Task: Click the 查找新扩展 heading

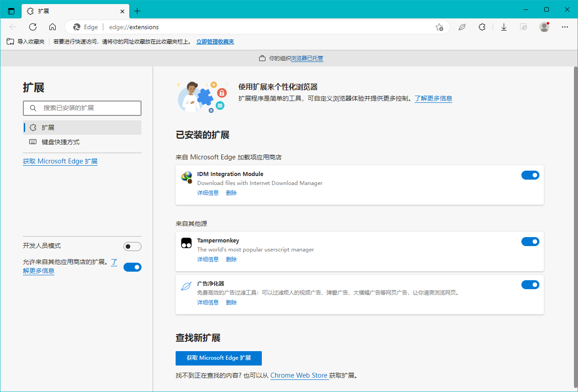Action: [198, 338]
